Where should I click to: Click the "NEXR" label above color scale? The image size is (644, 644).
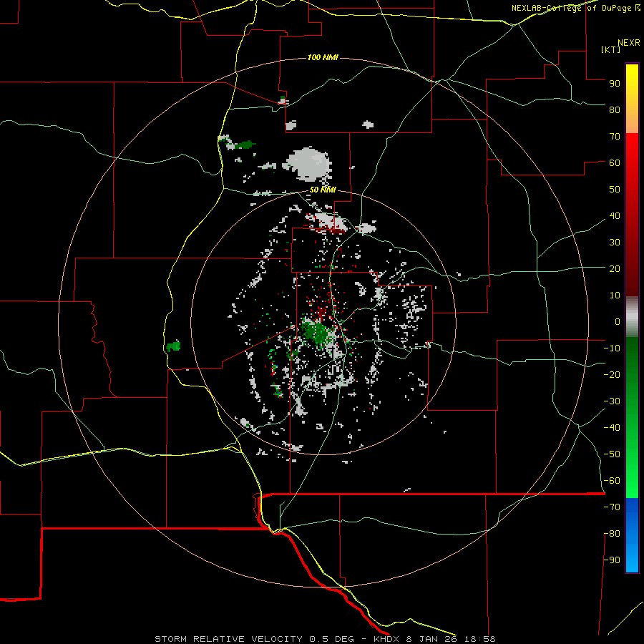pyautogui.click(x=629, y=43)
